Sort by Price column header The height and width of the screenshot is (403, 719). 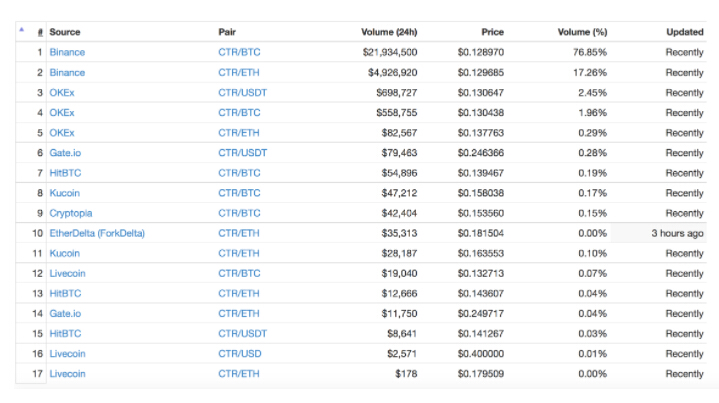[x=493, y=32]
